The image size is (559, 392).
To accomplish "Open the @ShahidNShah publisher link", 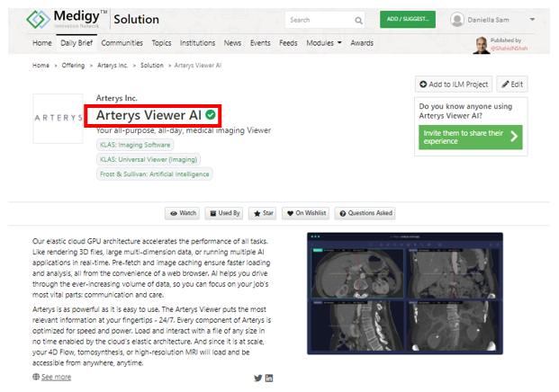I will [x=509, y=49].
